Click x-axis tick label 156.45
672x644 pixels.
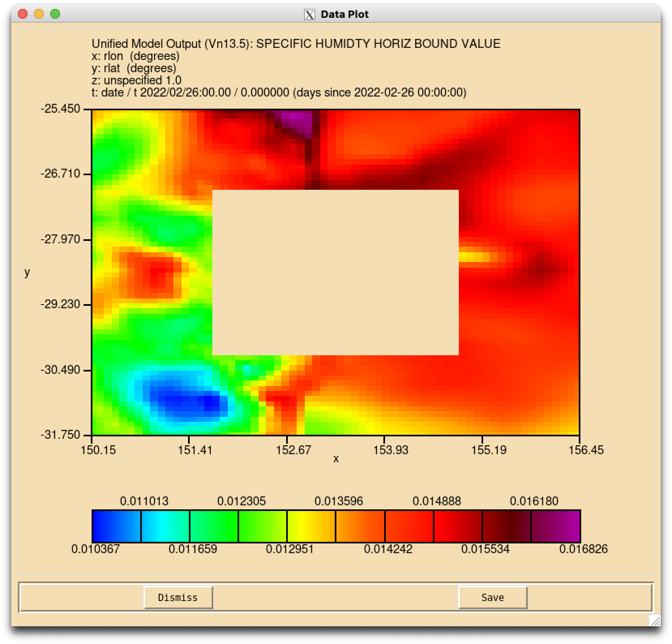coord(586,450)
